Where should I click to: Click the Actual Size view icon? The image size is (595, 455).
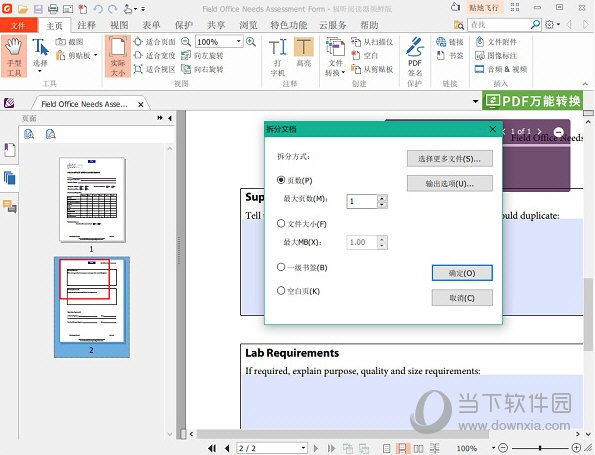pos(118,57)
